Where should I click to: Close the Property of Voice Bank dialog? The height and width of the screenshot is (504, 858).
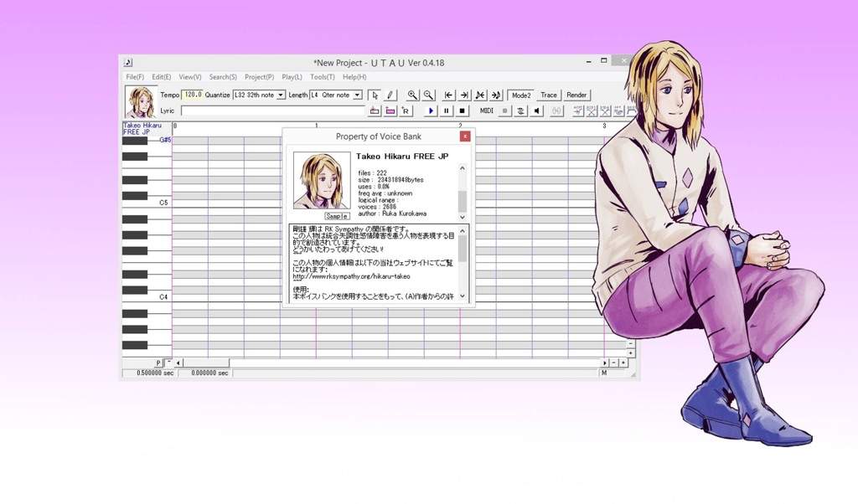465,136
